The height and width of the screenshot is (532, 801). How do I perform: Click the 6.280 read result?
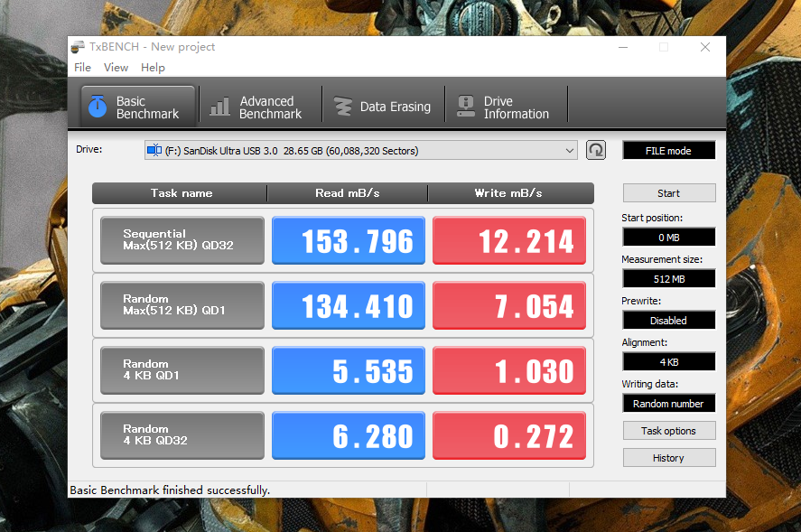click(349, 434)
